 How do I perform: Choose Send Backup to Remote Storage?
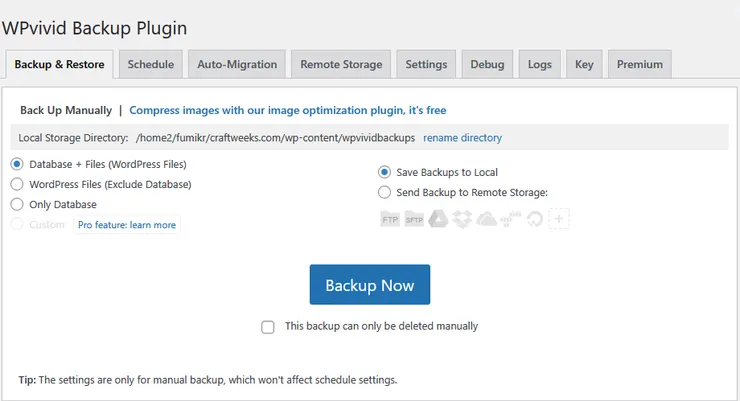(385, 192)
